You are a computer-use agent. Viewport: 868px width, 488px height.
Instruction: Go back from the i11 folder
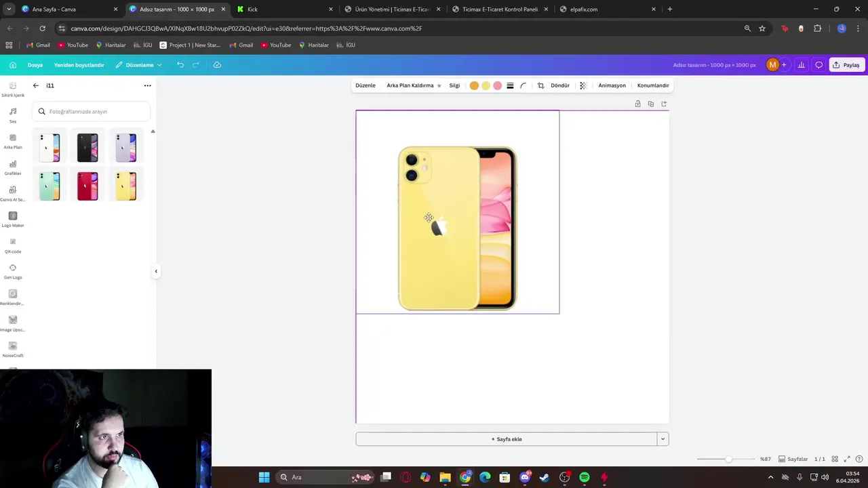point(36,85)
